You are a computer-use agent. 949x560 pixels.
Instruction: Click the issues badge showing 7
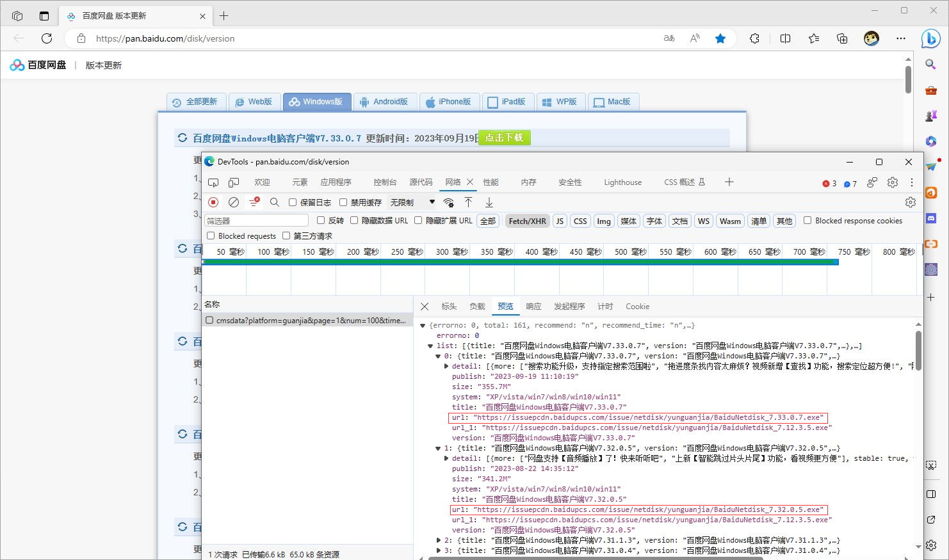pos(850,184)
